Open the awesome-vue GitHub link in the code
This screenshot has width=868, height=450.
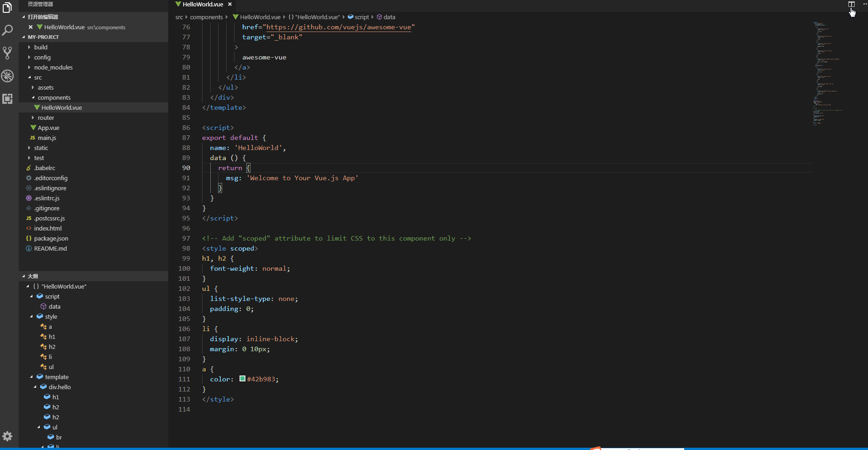(339, 27)
